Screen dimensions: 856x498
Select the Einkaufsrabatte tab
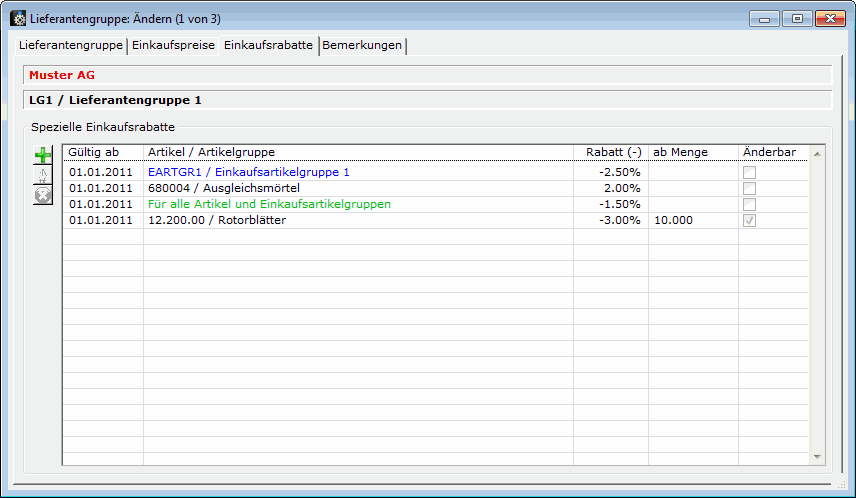pos(268,46)
